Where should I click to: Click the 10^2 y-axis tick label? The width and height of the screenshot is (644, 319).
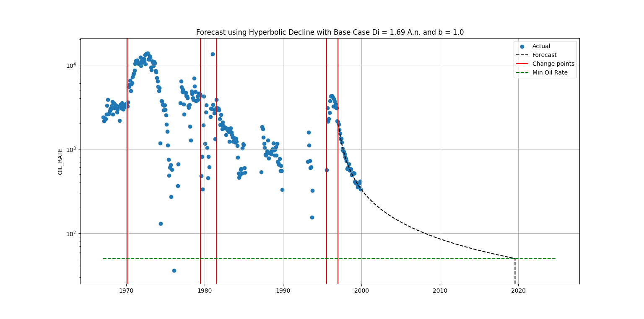tap(71, 233)
